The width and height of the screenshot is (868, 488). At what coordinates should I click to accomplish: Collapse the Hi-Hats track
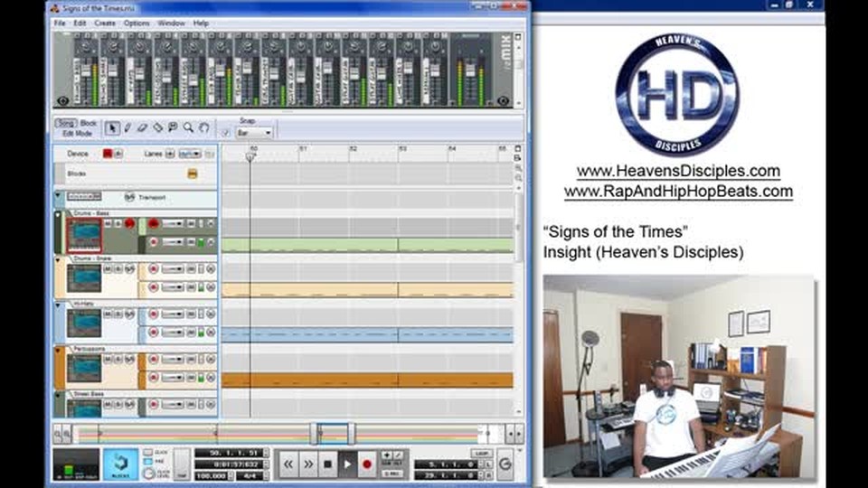point(58,305)
